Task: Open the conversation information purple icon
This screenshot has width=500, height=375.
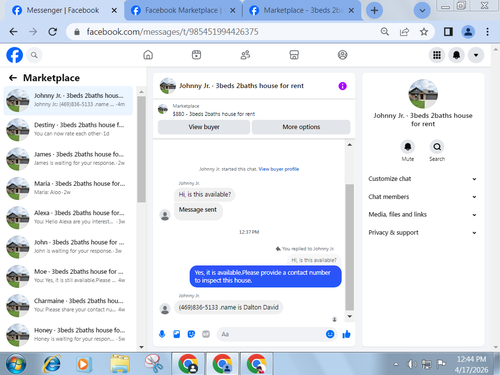Action: point(342,86)
